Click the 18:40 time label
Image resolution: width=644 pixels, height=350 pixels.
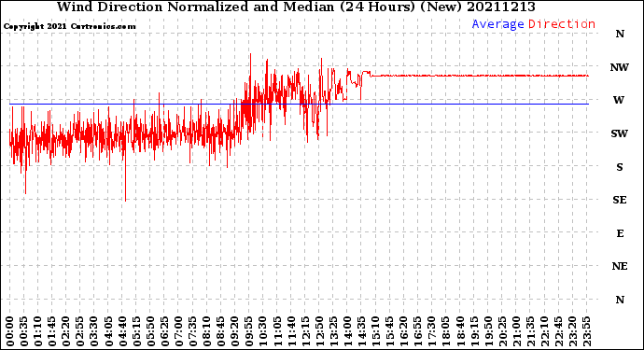click(x=459, y=331)
